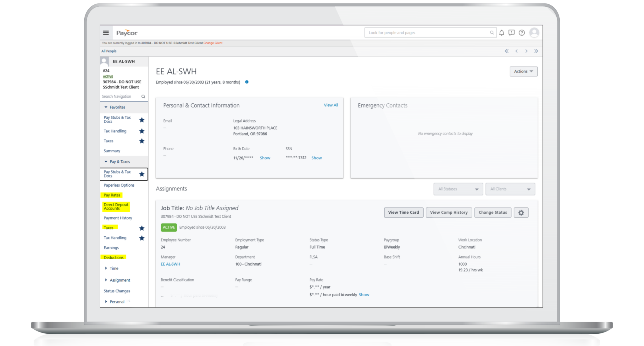Viewport: 644px width, 346px height.
Task: Click the notification bell icon
Action: (502, 32)
